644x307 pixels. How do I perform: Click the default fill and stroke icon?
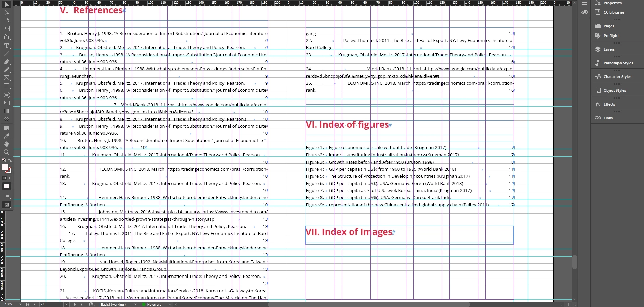point(4,160)
